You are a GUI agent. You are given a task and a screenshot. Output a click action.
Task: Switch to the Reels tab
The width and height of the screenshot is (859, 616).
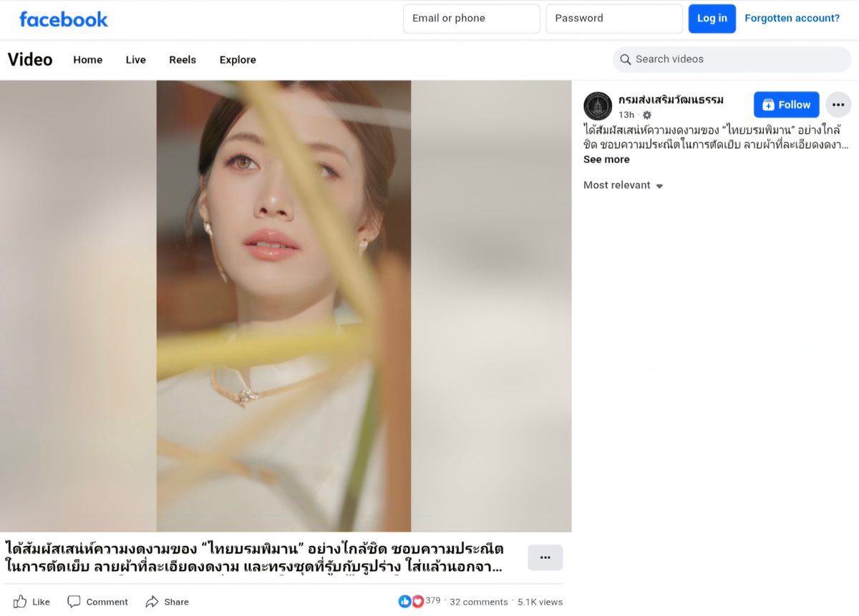click(183, 60)
